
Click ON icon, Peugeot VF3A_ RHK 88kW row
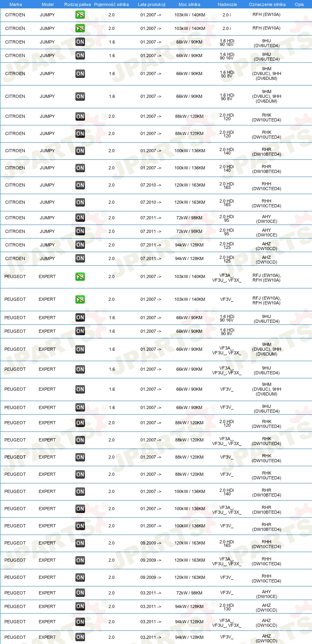coord(80,440)
